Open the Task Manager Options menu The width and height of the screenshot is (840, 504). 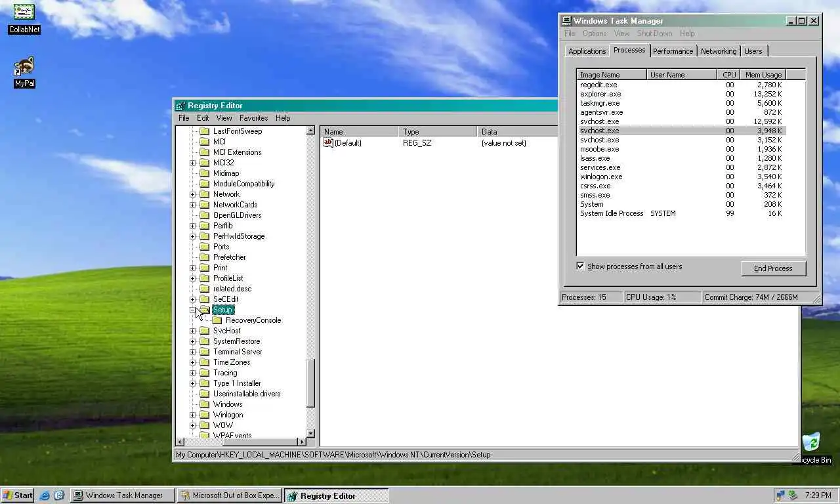[594, 33]
